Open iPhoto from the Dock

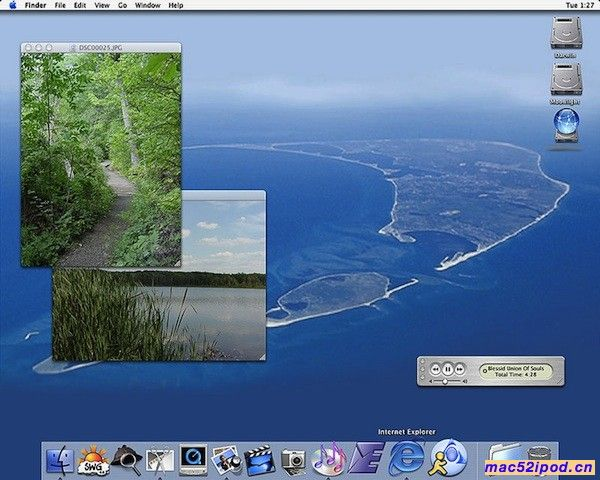coord(227,460)
